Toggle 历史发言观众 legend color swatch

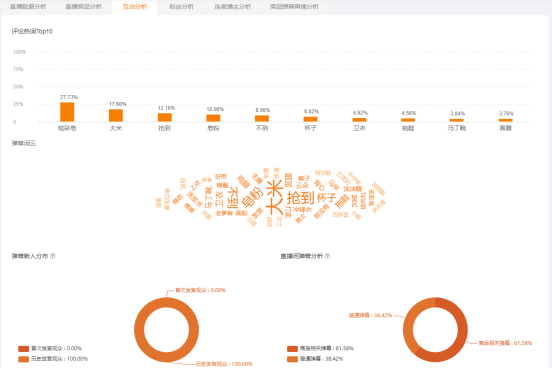tap(24, 359)
